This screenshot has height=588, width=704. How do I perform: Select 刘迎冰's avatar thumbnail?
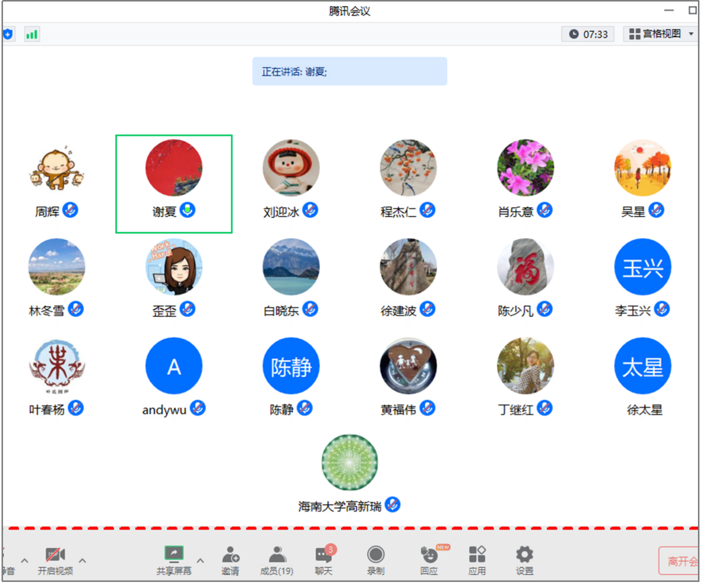pyautogui.click(x=291, y=168)
